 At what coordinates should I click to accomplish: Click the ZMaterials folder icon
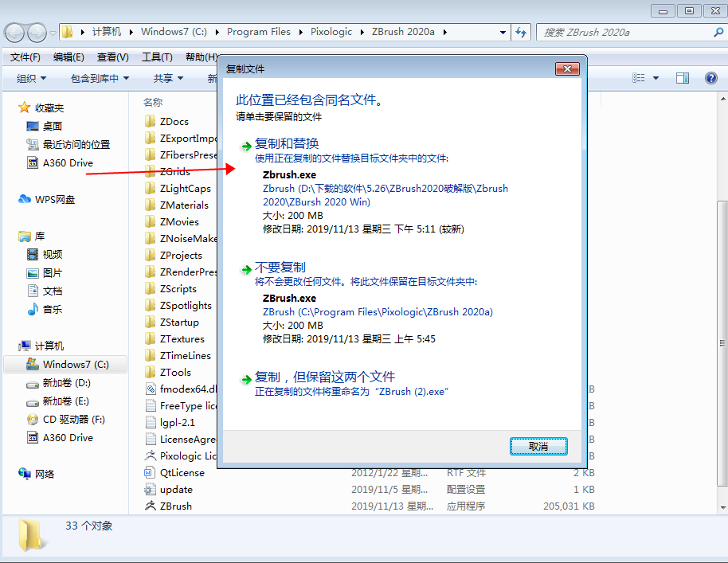[150, 205]
